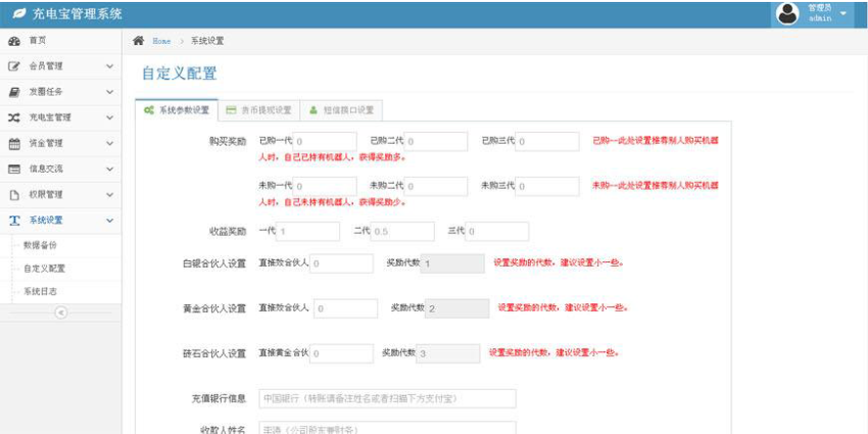Click the 充电宝管理系统 title
The width and height of the screenshot is (868, 434).
tap(77, 14)
